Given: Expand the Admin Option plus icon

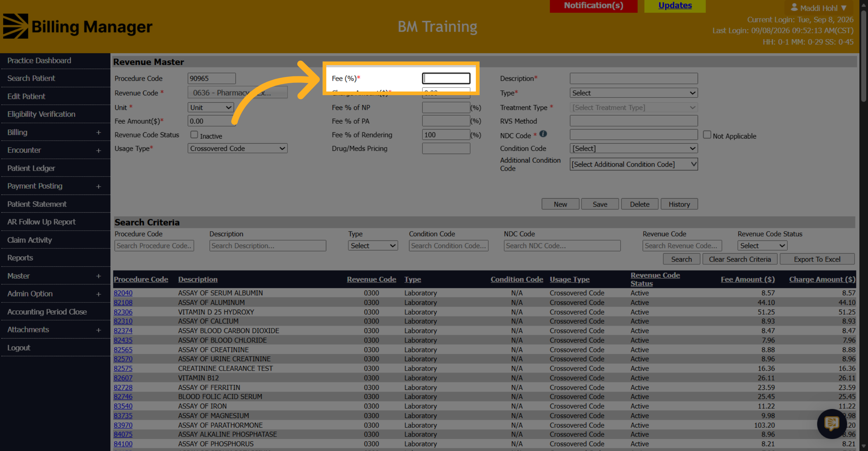Looking at the screenshot, I should click(98, 294).
